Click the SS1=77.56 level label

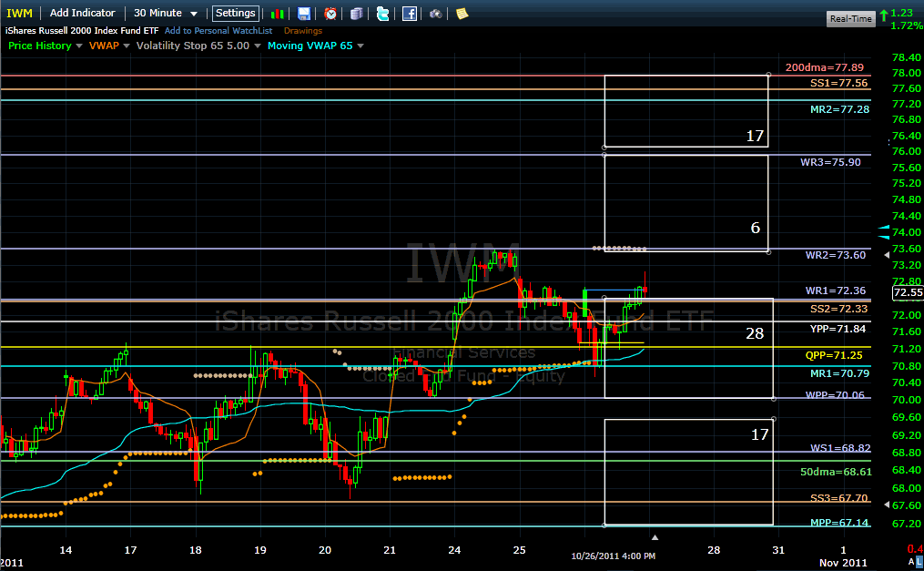pyautogui.click(x=839, y=83)
